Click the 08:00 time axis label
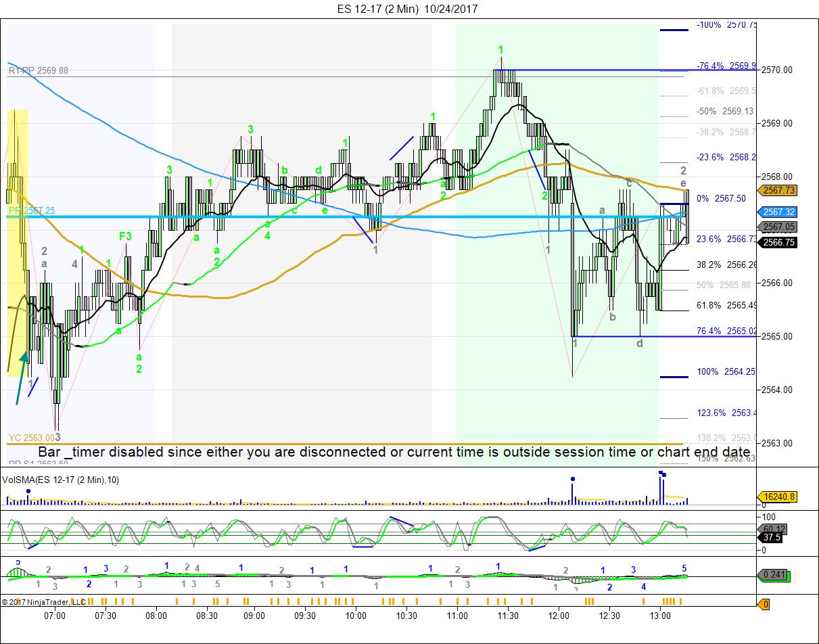 point(156,616)
